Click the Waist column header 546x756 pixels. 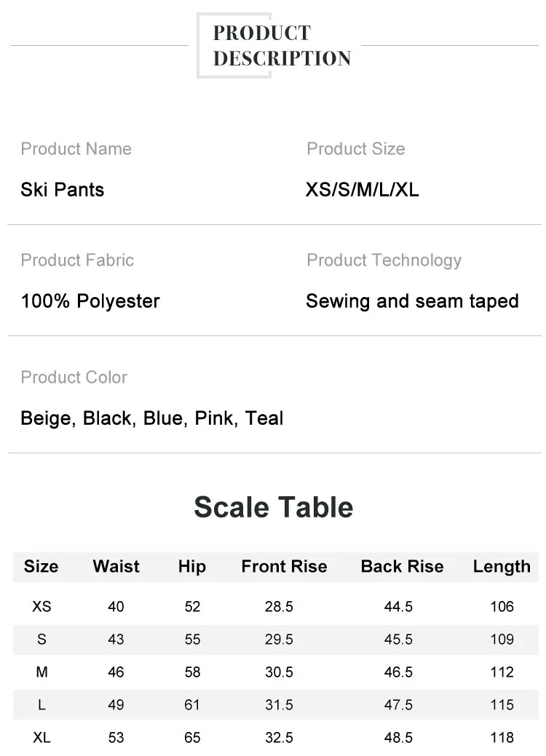point(116,567)
